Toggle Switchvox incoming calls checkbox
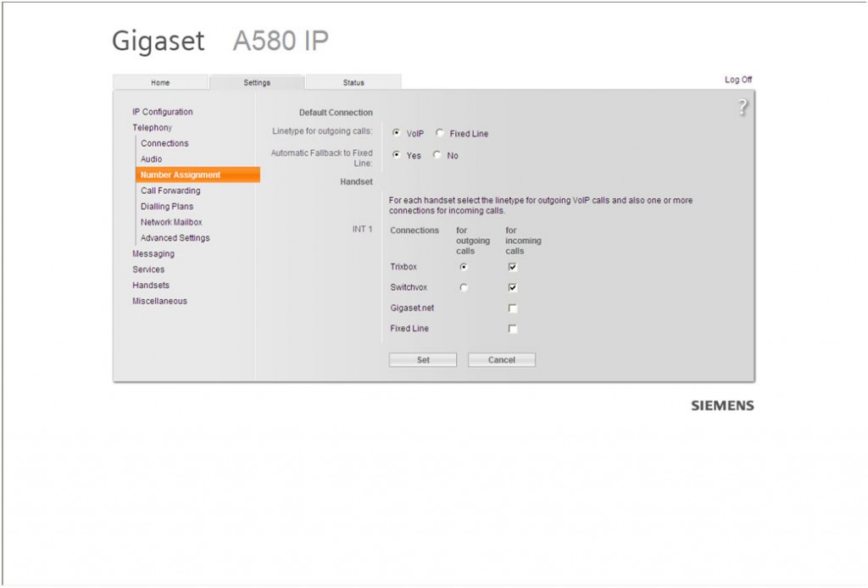The image size is (868, 588). (x=513, y=287)
